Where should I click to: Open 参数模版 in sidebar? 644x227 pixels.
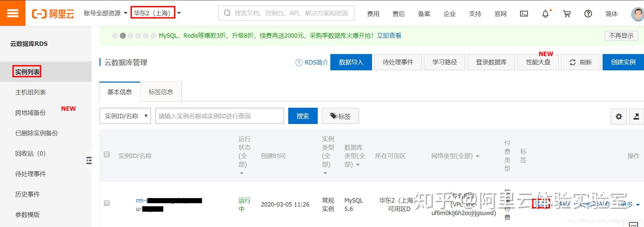click(x=27, y=214)
